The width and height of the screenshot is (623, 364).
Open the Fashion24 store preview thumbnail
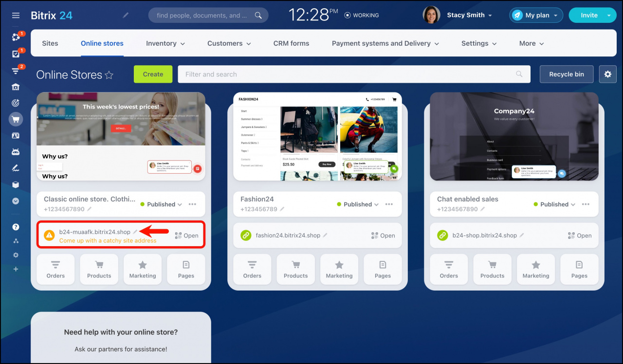coord(317,136)
